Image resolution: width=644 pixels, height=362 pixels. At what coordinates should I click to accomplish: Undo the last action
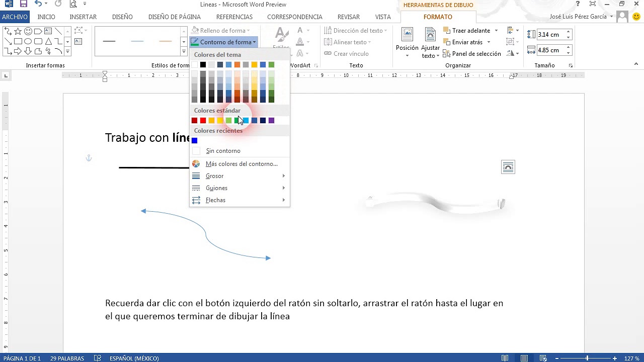38,4
